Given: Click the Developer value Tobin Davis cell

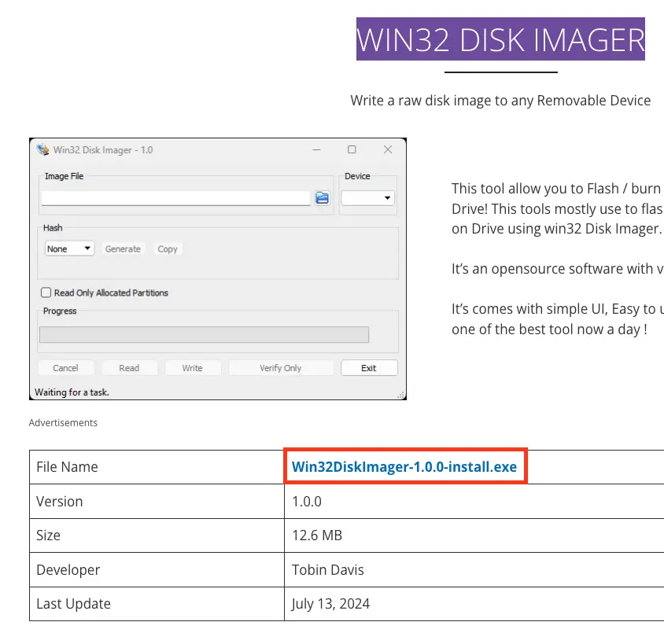Looking at the screenshot, I should click(x=474, y=569).
